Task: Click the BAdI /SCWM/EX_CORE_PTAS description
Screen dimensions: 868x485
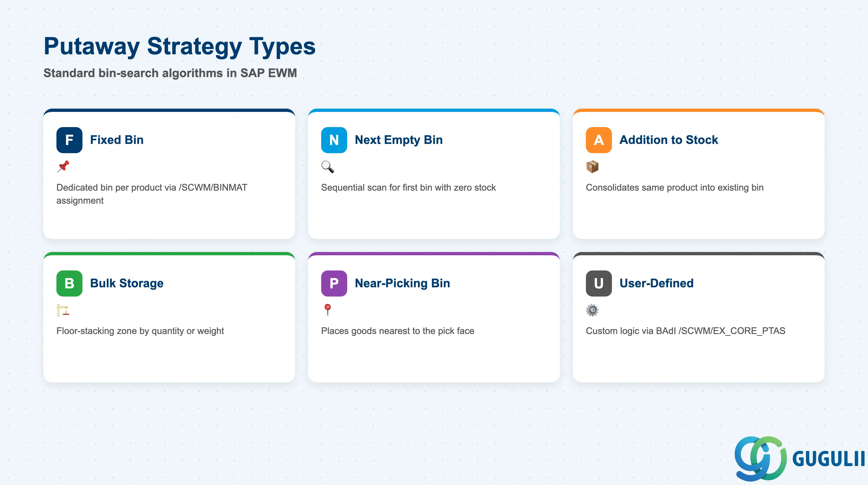Action: tap(685, 331)
